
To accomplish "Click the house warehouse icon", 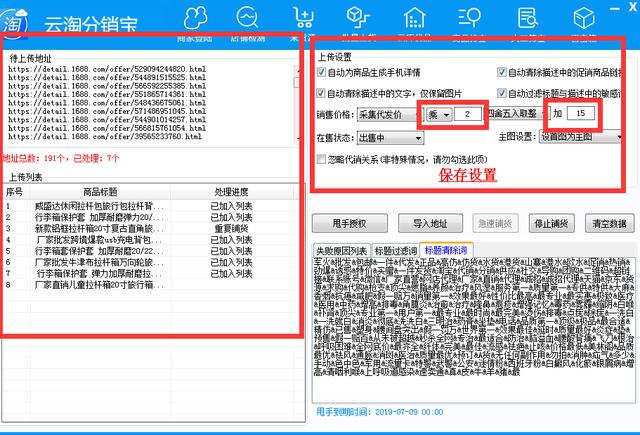I will click(414, 18).
